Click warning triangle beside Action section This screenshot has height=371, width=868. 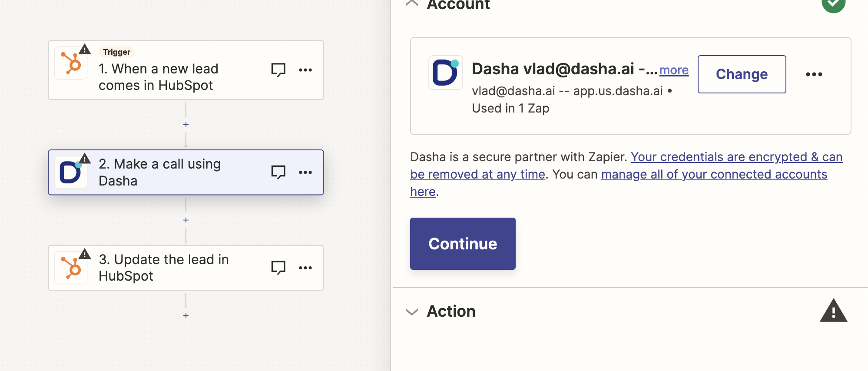pyautogui.click(x=833, y=311)
